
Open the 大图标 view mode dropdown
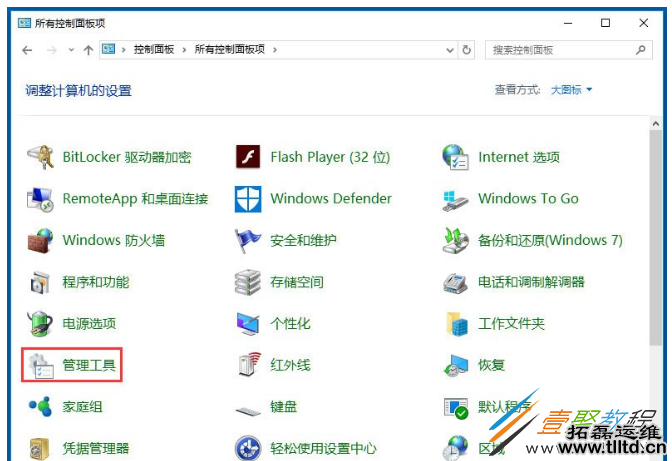(571, 90)
